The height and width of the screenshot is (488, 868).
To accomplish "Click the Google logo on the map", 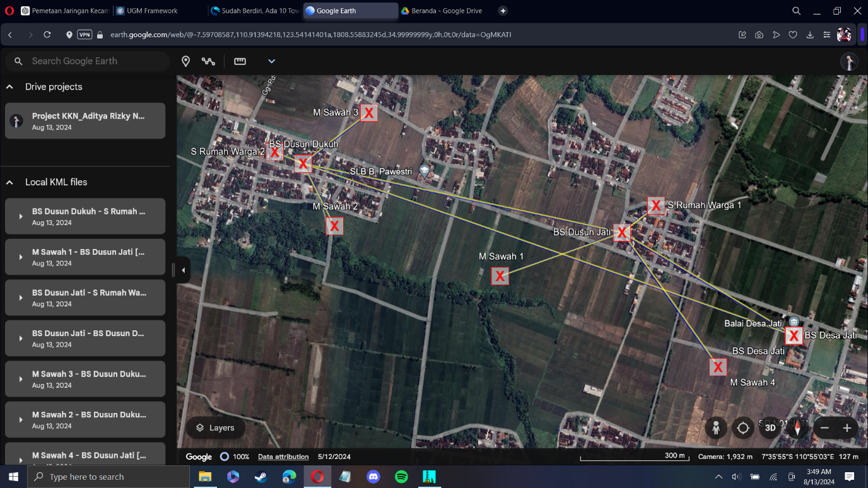I will tap(199, 456).
